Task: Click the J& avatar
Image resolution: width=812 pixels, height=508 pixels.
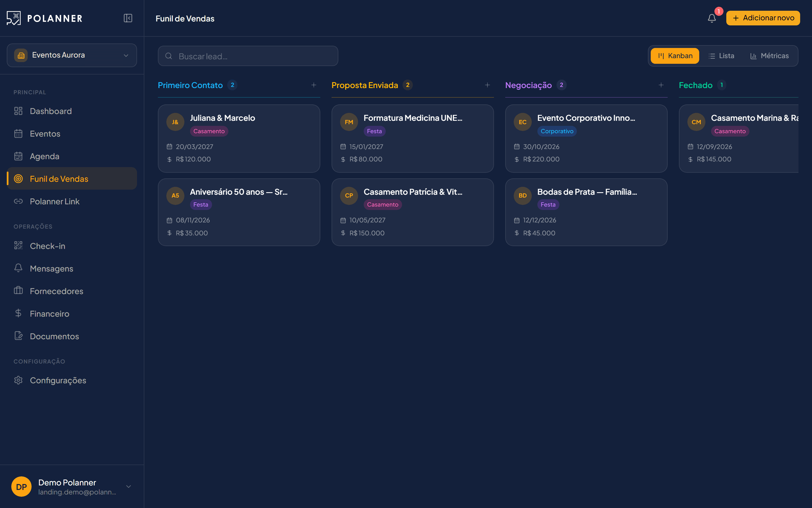Action: 175,122
